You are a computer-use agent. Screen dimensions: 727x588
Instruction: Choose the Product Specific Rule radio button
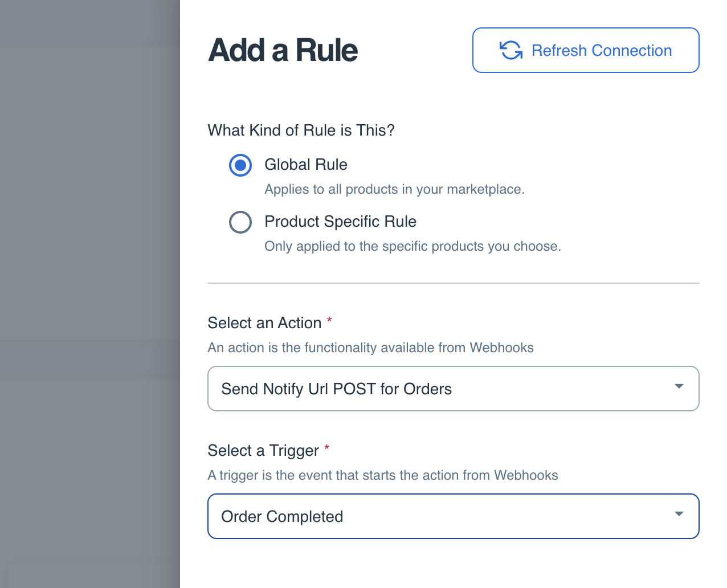[240, 222]
